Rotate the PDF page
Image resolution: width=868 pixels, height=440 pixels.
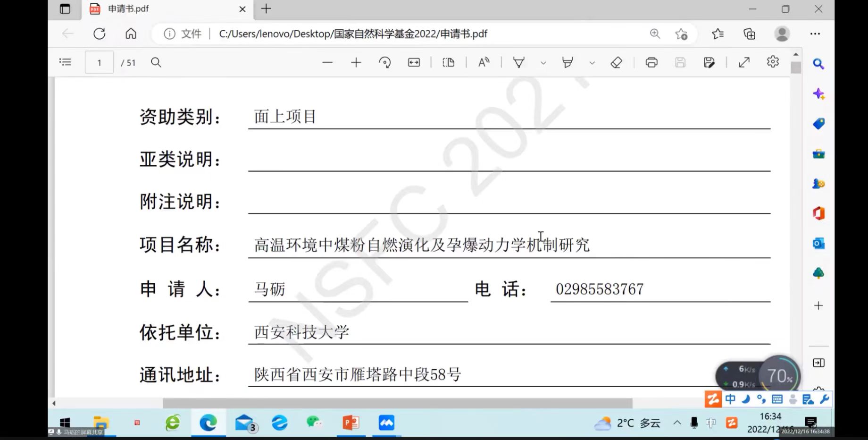[x=385, y=62]
